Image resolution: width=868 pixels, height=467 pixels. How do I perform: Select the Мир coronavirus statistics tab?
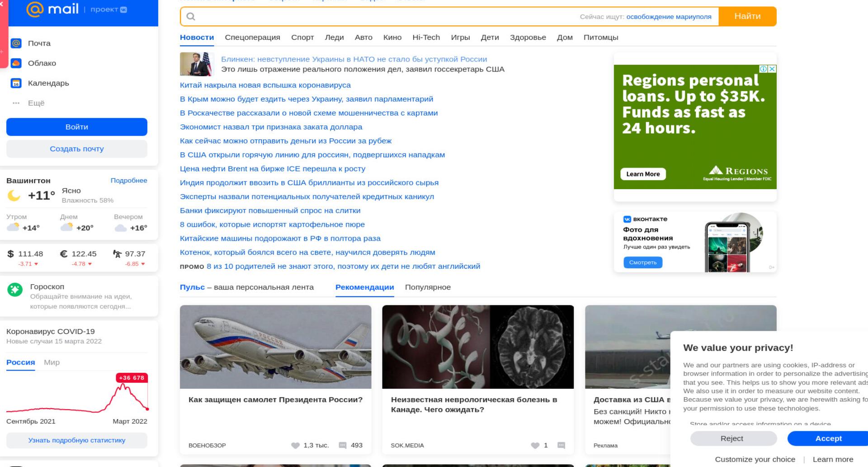(x=52, y=362)
